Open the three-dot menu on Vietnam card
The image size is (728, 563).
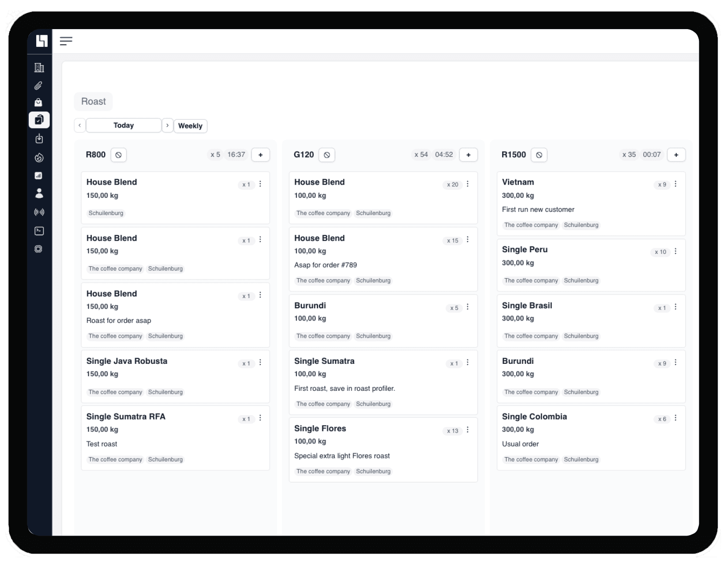(x=675, y=184)
